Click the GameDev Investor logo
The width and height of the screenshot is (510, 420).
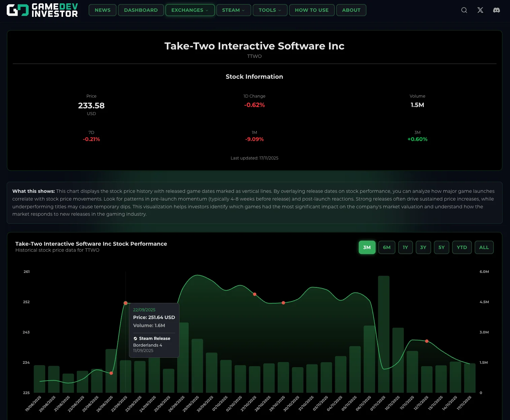click(42, 10)
